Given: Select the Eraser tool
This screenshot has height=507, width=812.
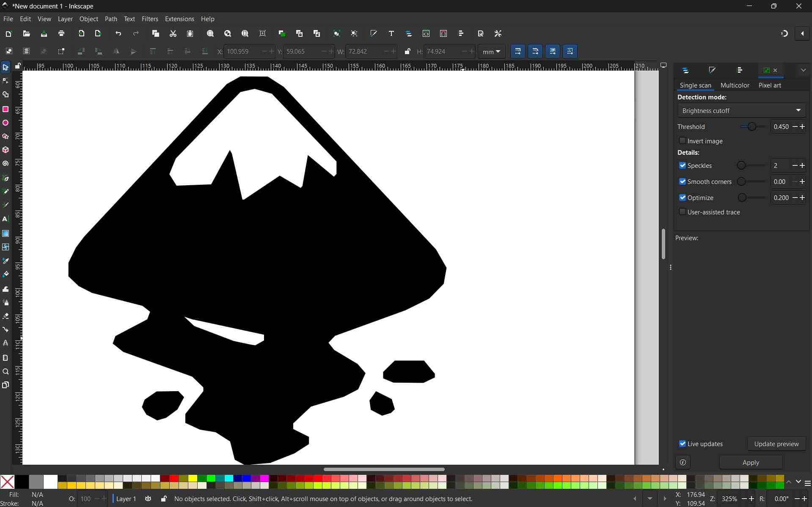Looking at the screenshot, I should pos(6,316).
